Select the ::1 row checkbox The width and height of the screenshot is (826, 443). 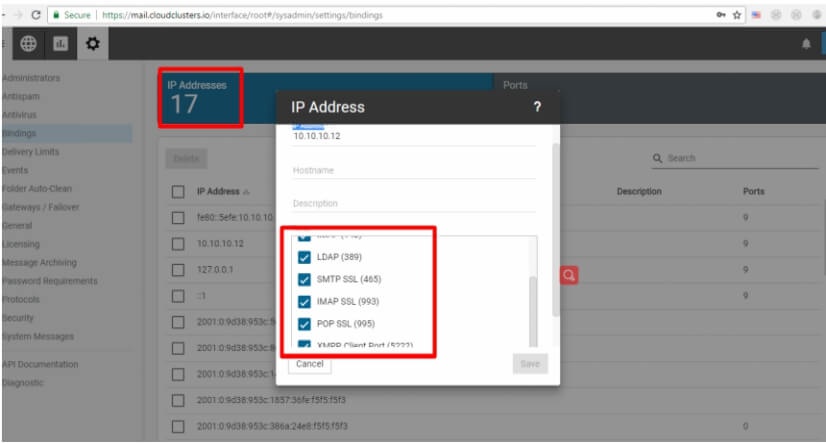178,296
